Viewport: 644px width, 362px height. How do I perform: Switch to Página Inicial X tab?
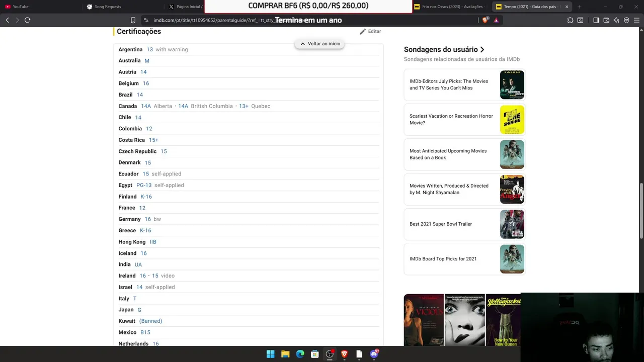click(x=185, y=7)
